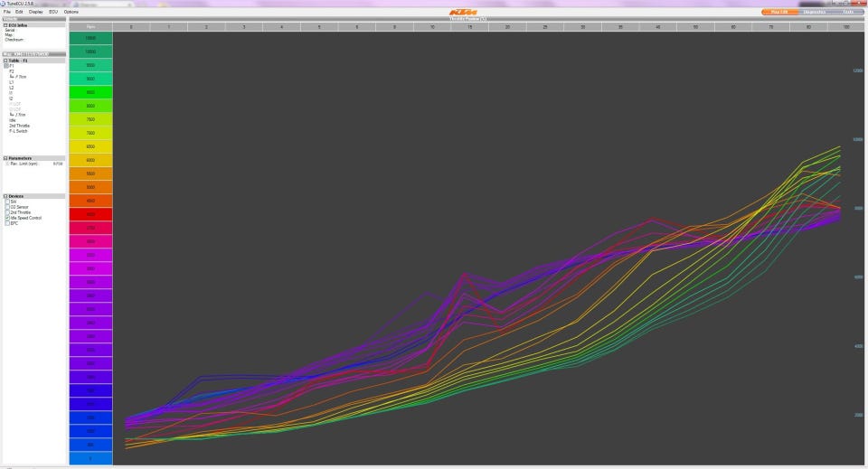Collapse the ECU Infos section
The height and width of the screenshot is (469, 868).
click(x=5, y=25)
